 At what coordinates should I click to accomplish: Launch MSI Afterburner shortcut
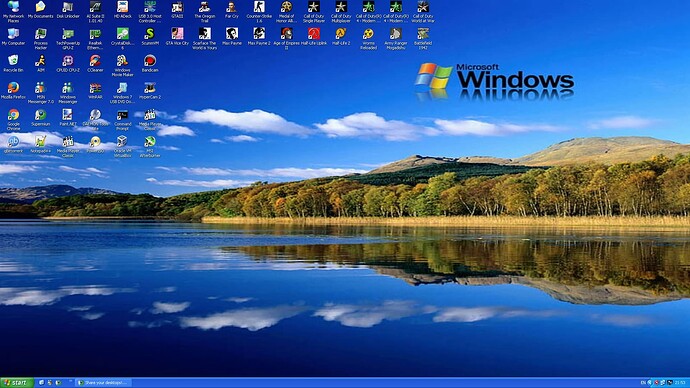click(x=150, y=146)
